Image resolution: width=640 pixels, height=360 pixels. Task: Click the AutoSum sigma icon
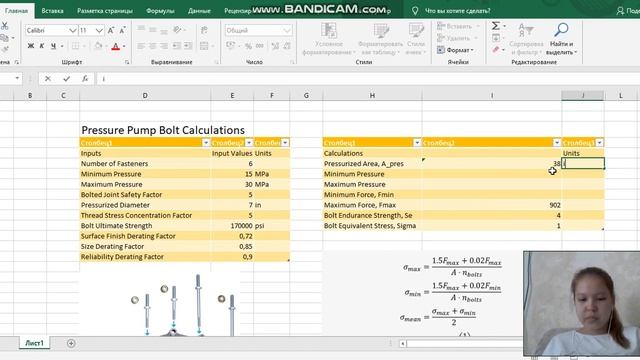(x=496, y=26)
